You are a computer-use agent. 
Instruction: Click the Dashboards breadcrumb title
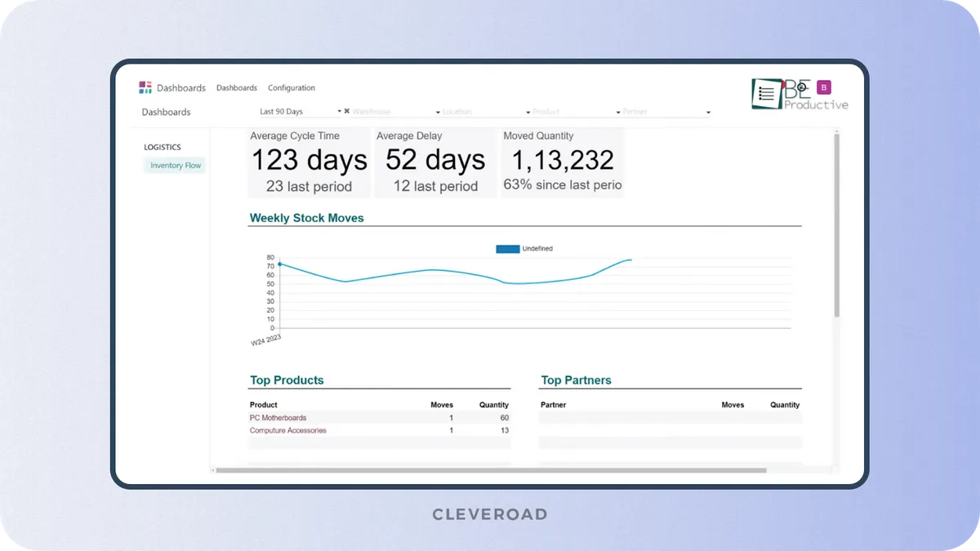pyautogui.click(x=166, y=112)
